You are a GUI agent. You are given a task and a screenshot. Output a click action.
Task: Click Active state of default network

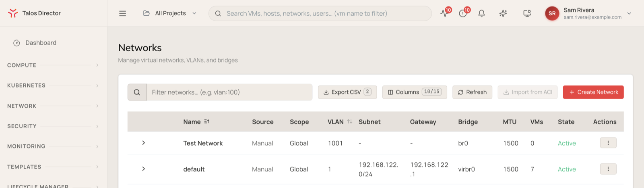pos(567,169)
